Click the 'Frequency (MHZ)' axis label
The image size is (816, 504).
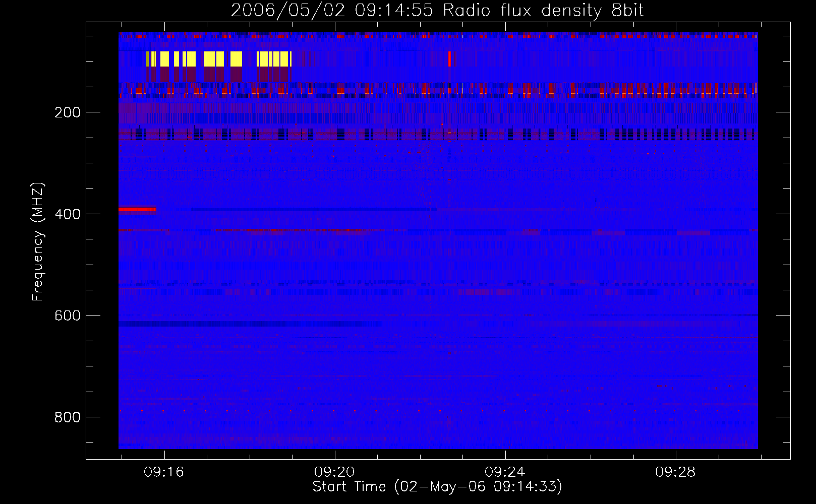coord(38,242)
